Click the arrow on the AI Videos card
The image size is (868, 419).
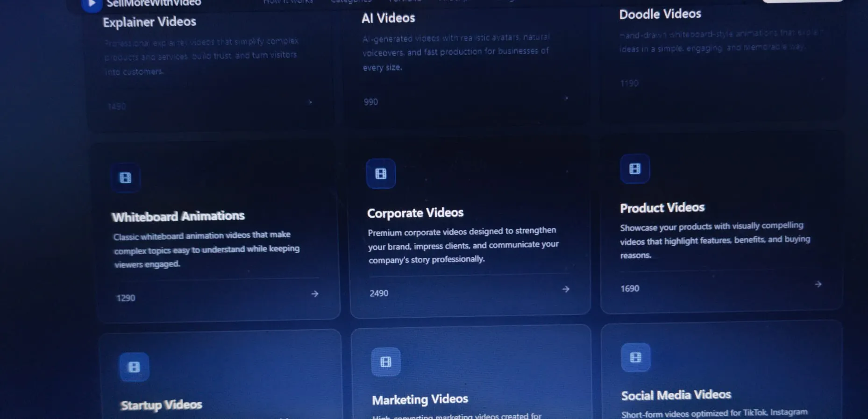pyautogui.click(x=566, y=98)
